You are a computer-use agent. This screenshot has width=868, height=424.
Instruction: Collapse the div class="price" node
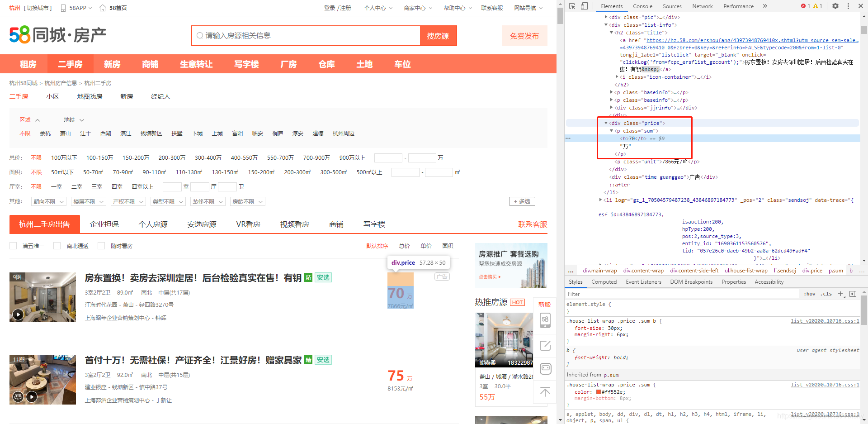(x=606, y=123)
